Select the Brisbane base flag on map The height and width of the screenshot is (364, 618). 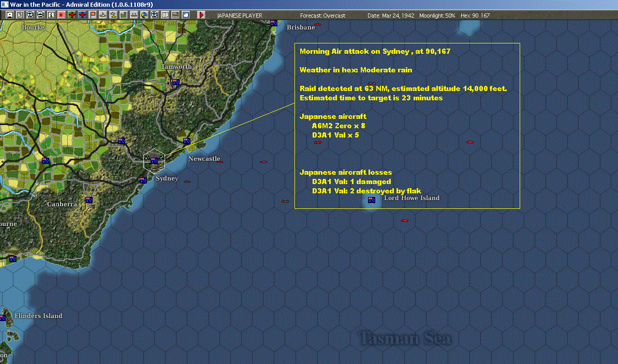pyautogui.click(x=273, y=23)
